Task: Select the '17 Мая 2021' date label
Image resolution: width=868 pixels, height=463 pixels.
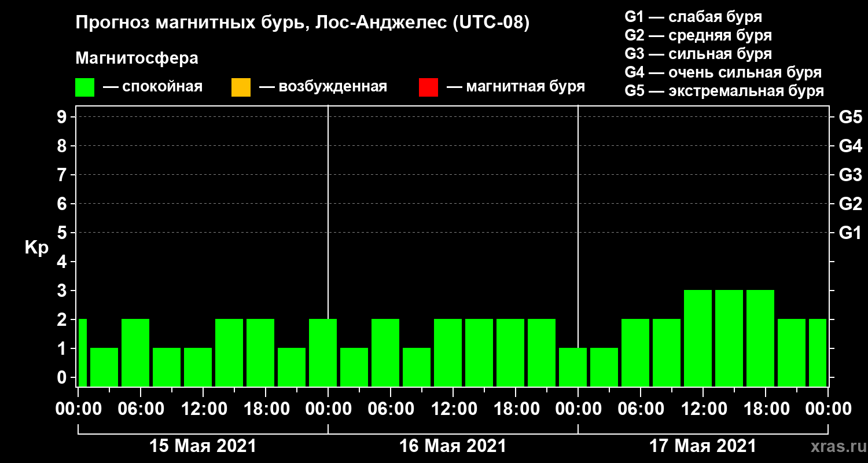Action: click(703, 446)
